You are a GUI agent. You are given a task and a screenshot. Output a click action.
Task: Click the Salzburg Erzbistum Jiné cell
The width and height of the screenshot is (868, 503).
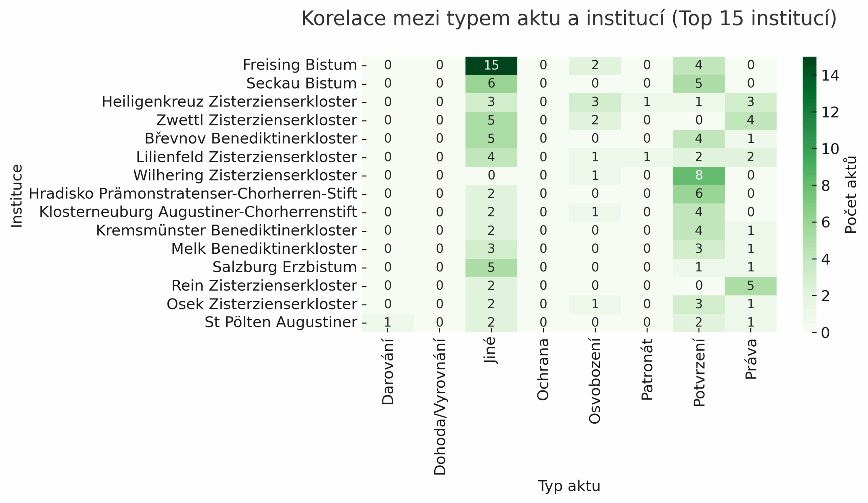tap(491, 267)
